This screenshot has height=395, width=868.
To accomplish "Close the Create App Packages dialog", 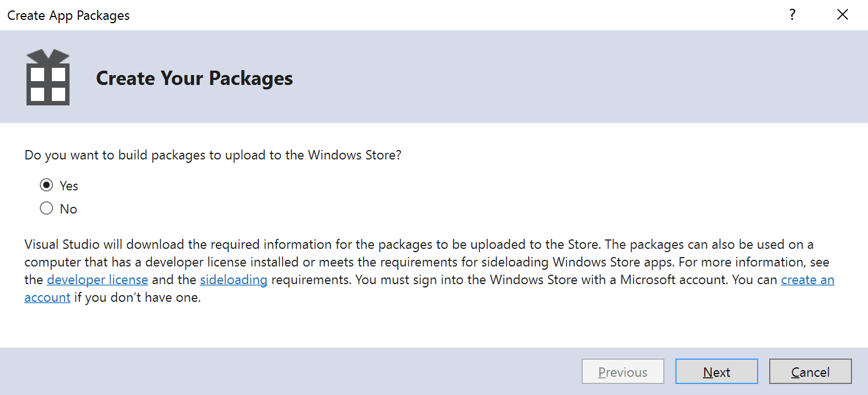I will click(843, 15).
